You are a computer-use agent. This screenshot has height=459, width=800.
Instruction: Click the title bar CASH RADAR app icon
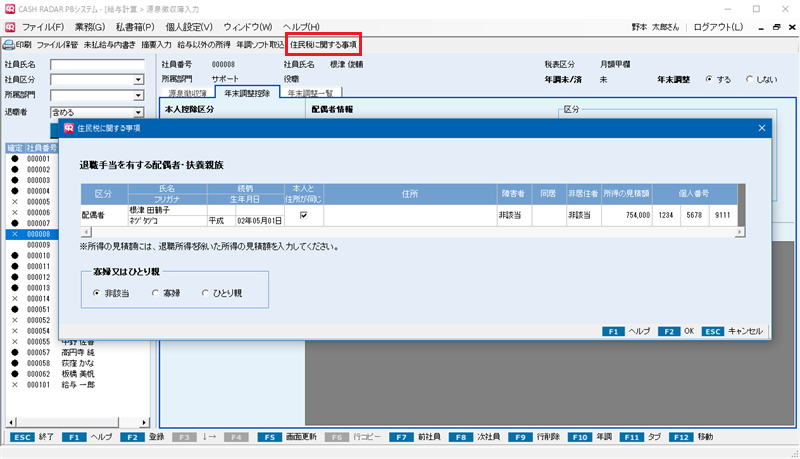tap(9, 9)
